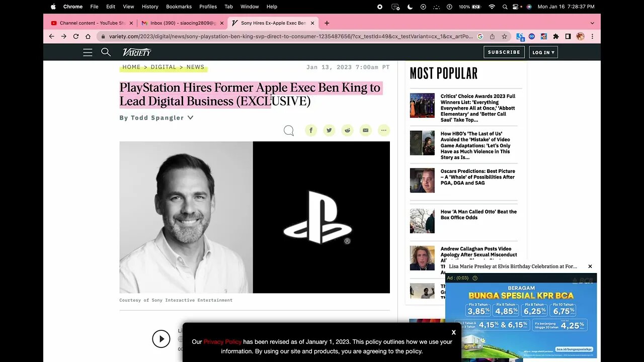The height and width of the screenshot is (362, 644).
Task: Open Chrome tab search chevron
Action: (x=592, y=23)
